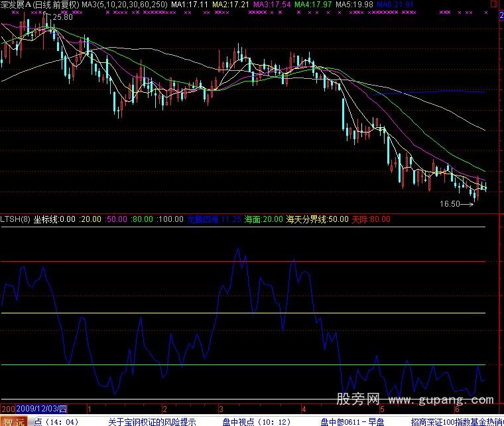The width and height of the screenshot is (504, 426).
Task: Open the 关于宝钢权证的风险提示 news link
Action: click(152, 421)
